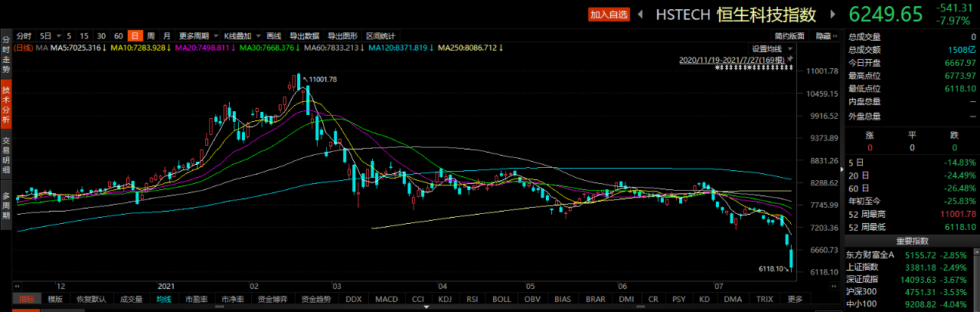Select the 60 minute period
This screenshot has width=980, height=312.
coord(119,36)
